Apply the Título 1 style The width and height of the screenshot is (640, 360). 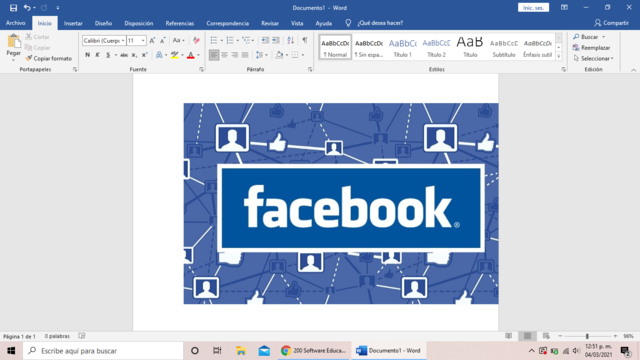point(403,47)
